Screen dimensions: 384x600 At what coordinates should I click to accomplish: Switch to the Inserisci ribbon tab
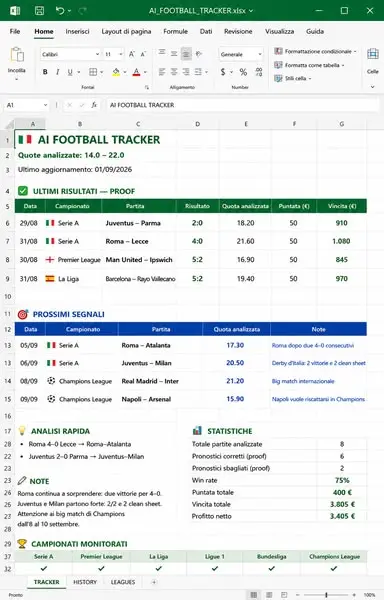click(x=77, y=31)
